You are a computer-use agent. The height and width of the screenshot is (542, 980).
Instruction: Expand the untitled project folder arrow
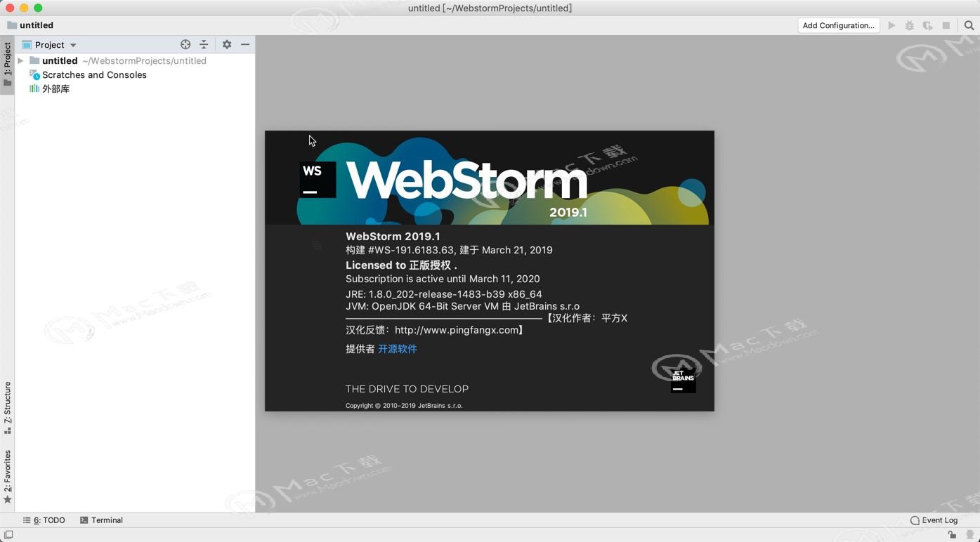point(21,61)
